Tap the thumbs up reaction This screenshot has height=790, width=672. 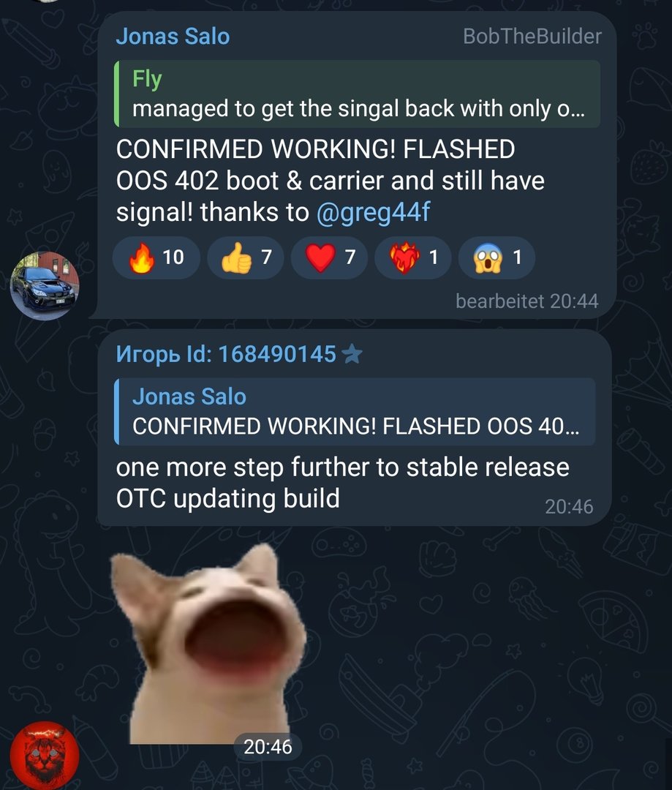coord(245,257)
